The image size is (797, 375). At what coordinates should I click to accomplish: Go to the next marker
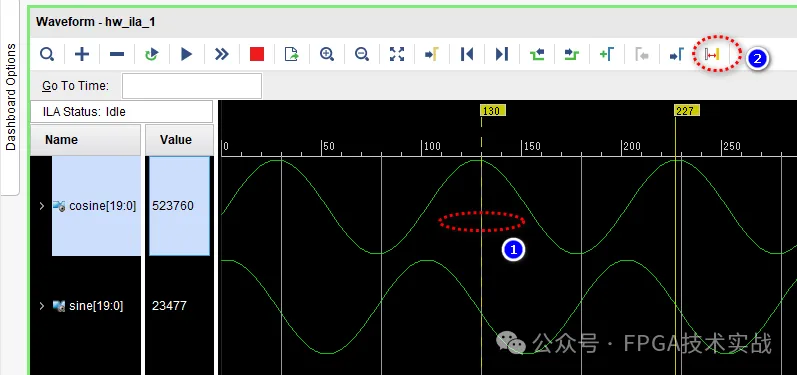point(677,54)
